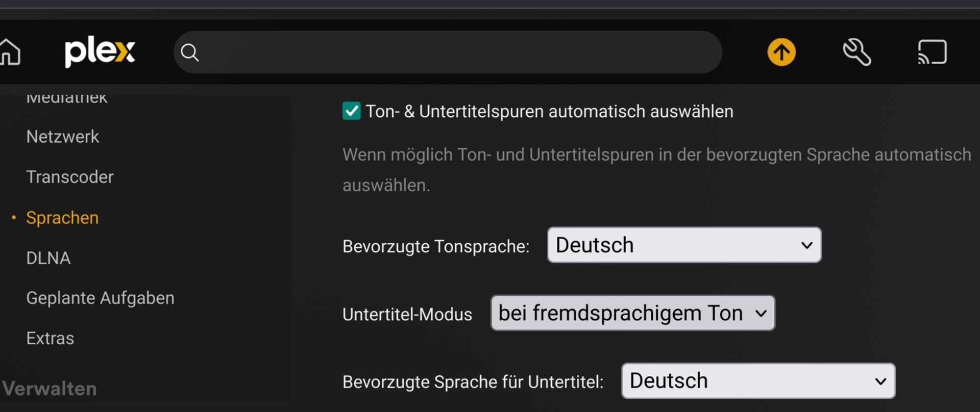The height and width of the screenshot is (412, 980).
Task: Open the orange update arrow icon
Action: 781,52
